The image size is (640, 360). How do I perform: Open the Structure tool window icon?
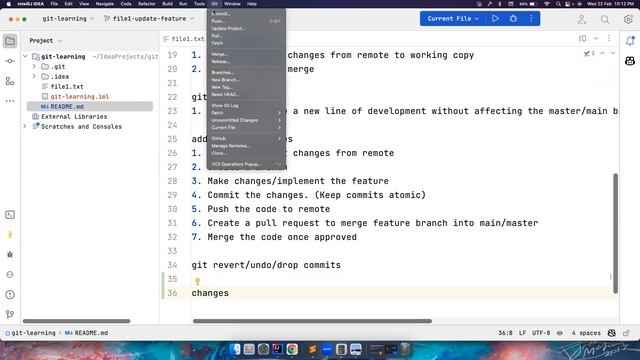coord(10,81)
